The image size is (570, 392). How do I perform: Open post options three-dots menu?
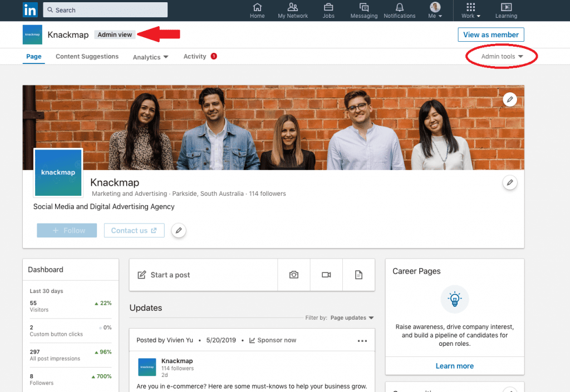pos(362,341)
